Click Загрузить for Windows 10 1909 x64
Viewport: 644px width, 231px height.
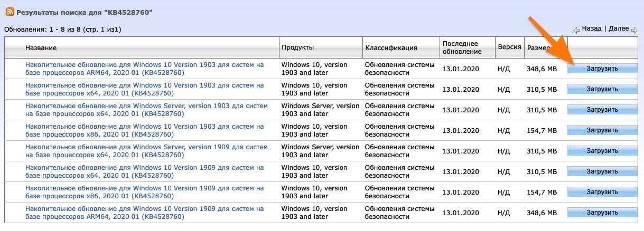click(x=602, y=171)
